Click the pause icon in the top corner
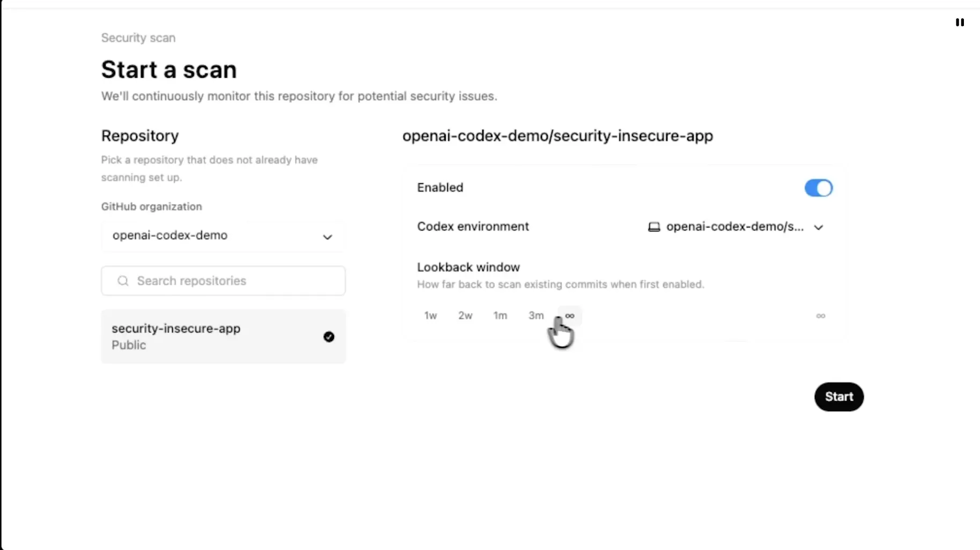The width and height of the screenshot is (980, 550). [x=960, y=23]
